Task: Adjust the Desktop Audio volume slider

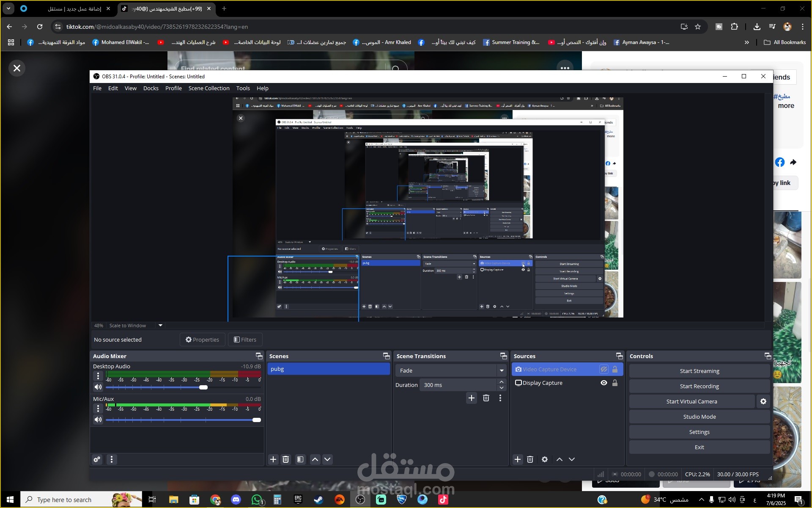Action: (x=203, y=387)
